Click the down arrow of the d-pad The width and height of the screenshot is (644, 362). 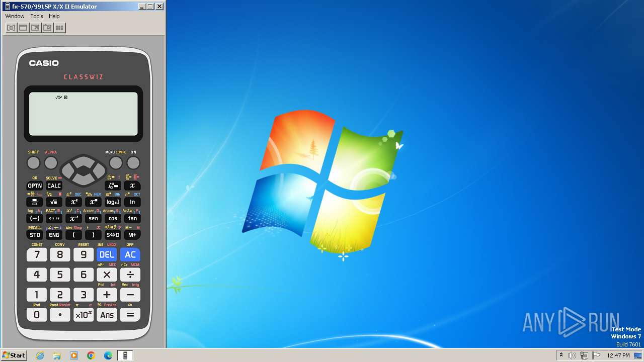click(84, 178)
